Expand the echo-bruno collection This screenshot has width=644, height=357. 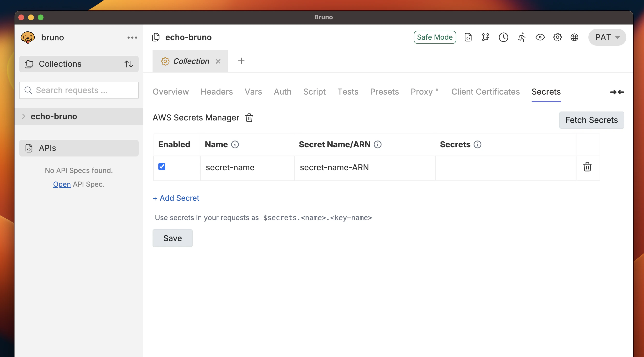(x=24, y=116)
